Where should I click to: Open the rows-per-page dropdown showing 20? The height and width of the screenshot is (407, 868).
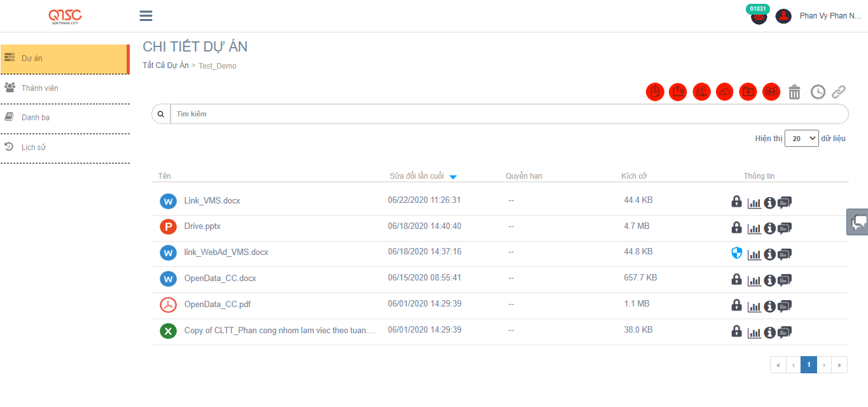point(801,139)
